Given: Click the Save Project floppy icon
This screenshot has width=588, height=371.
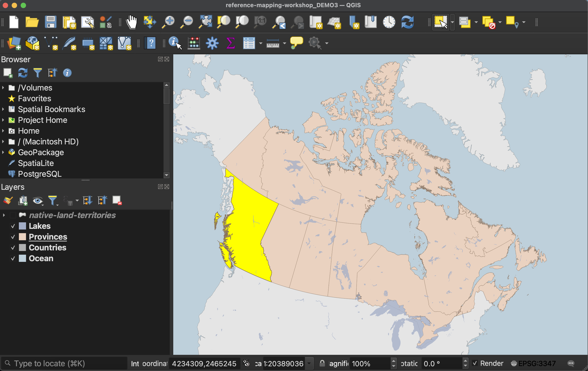Looking at the screenshot, I should click(50, 22).
